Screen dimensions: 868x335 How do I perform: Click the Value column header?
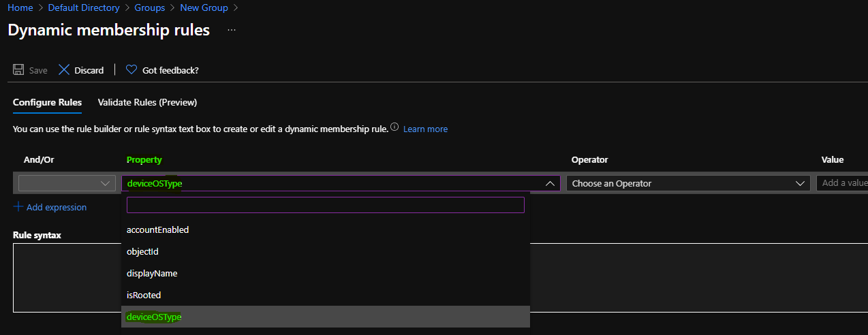[x=833, y=159]
